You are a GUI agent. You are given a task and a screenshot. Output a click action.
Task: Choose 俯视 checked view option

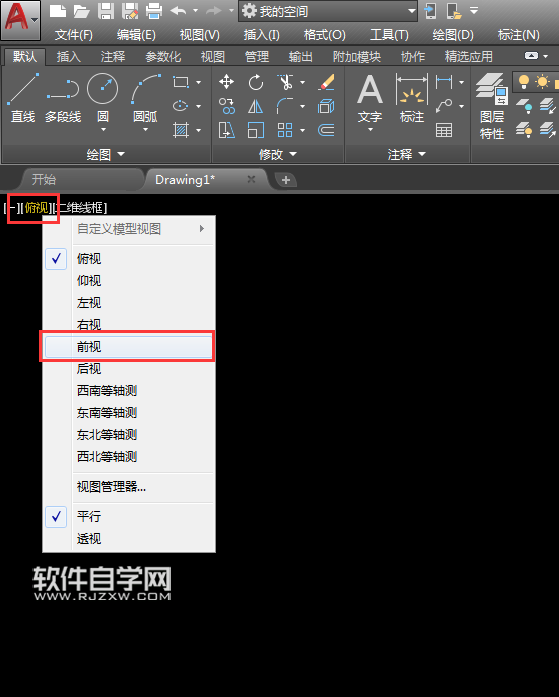(129, 259)
